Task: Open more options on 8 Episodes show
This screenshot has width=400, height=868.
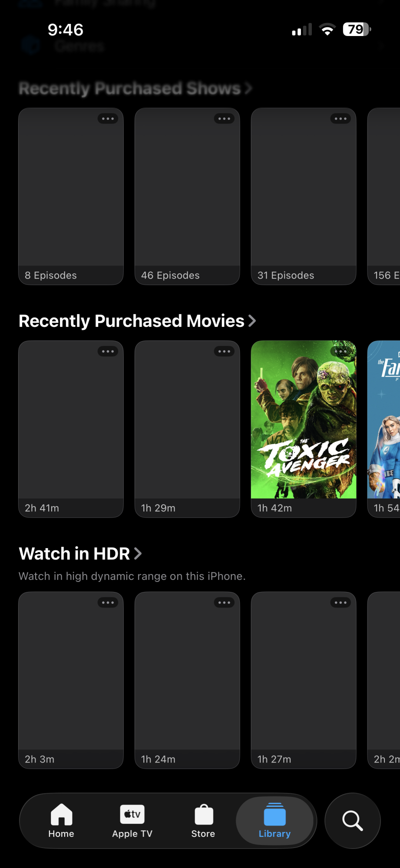Action: [108, 118]
